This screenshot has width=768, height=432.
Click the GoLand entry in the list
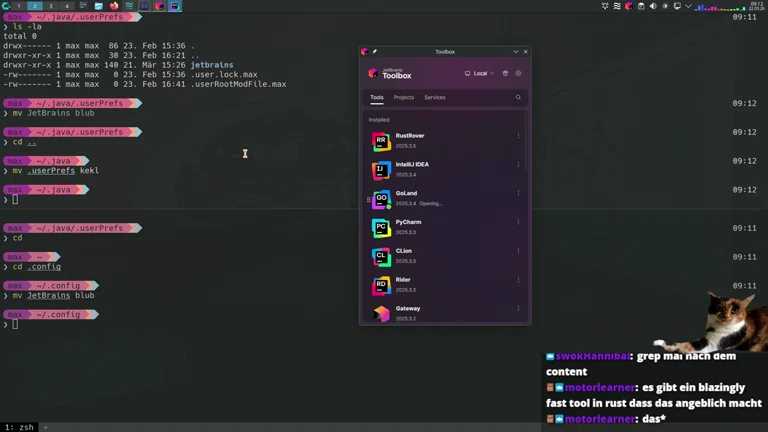coord(406,194)
